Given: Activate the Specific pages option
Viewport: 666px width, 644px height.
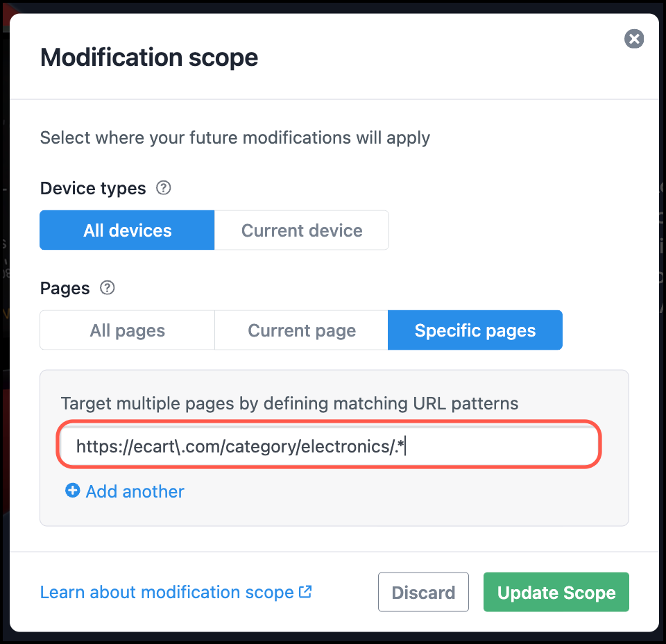Looking at the screenshot, I should point(475,330).
